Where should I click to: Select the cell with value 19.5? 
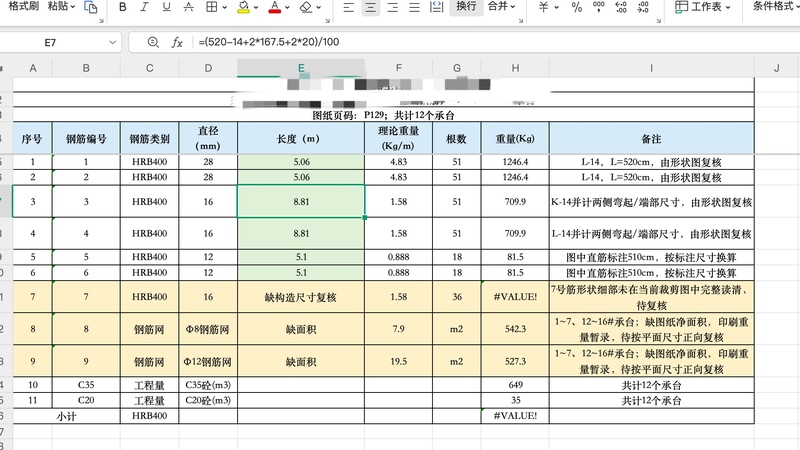398,361
